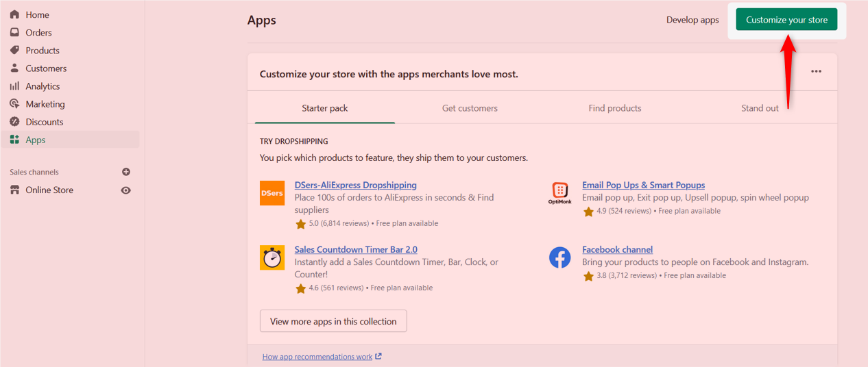Select the Find products tab
The width and height of the screenshot is (868, 367).
pyautogui.click(x=615, y=108)
